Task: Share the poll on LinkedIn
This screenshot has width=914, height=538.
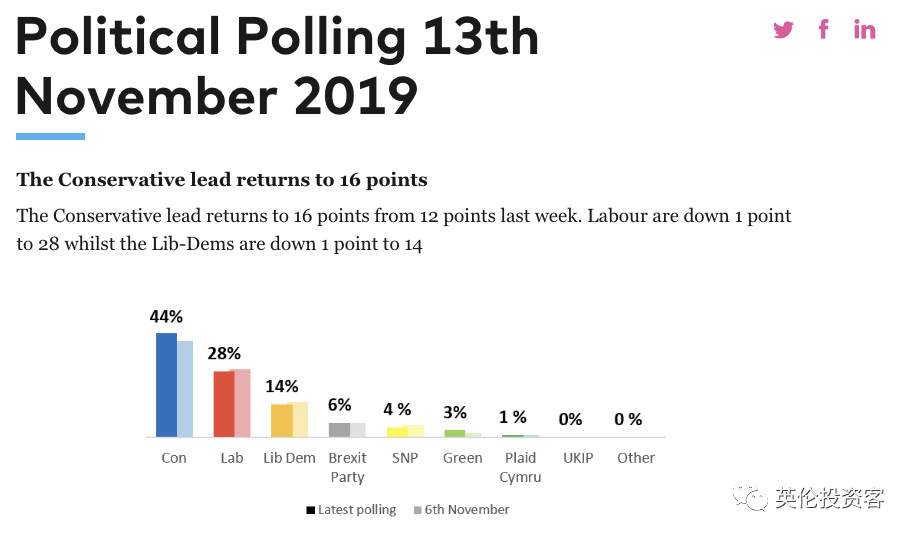Action: pyautogui.click(x=864, y=29)
